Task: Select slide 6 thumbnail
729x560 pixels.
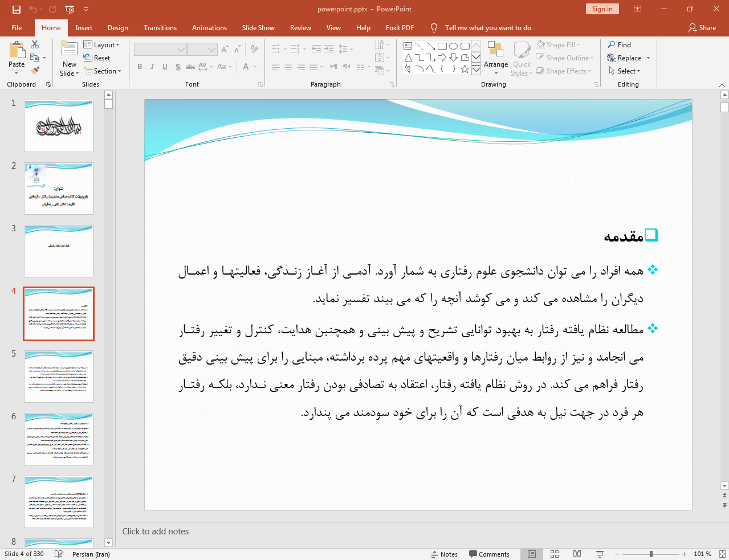Action: pyautogui.click(x=59, y=439)
